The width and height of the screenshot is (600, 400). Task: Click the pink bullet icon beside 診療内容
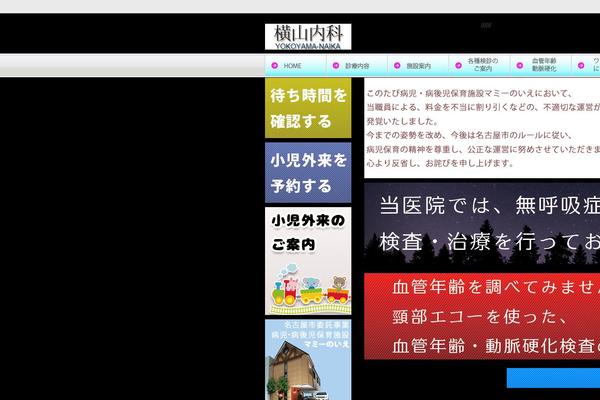[x=336, y=65]
